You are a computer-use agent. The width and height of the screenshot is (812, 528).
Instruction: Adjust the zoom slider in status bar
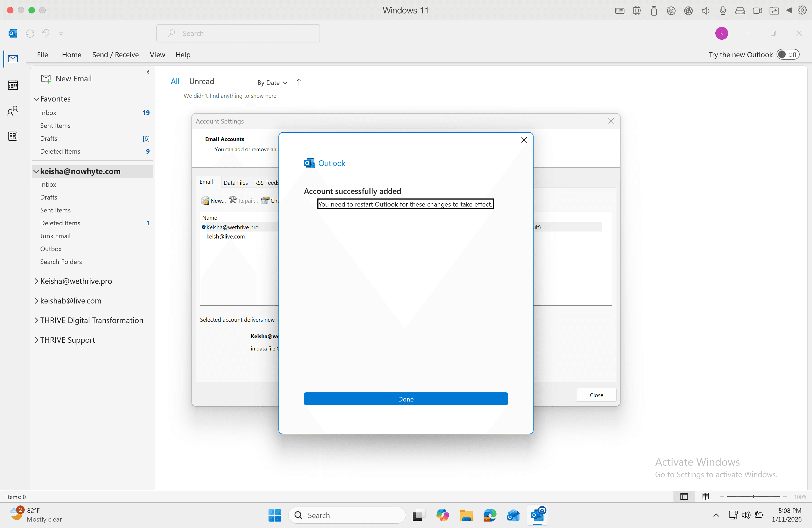[753, 497]
